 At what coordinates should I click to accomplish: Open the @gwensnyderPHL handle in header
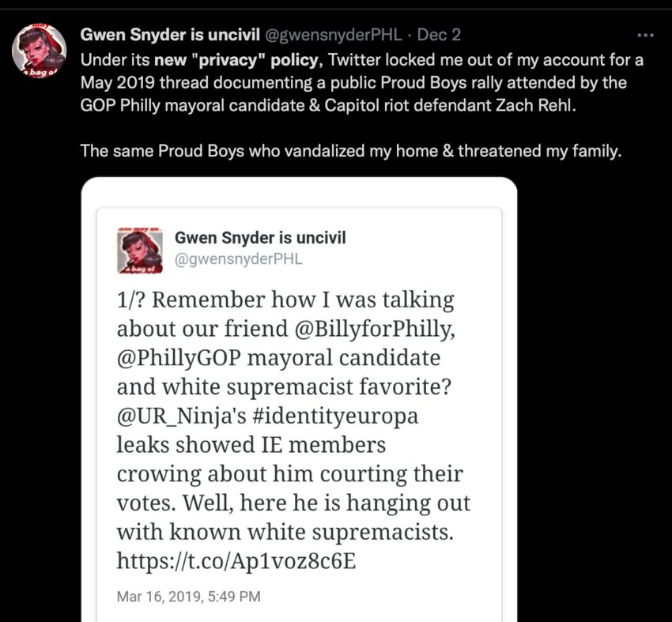(x=334, y=35)
